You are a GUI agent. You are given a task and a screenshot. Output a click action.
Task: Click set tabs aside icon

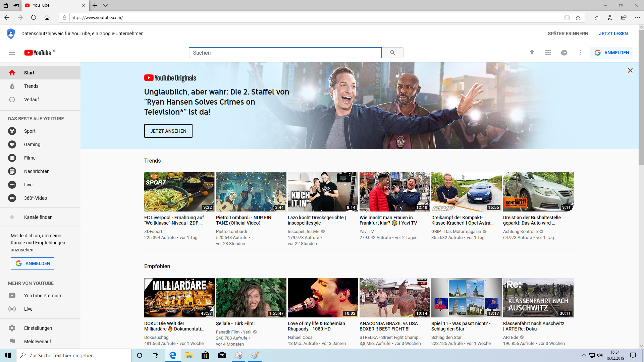[x=16, y=5]
